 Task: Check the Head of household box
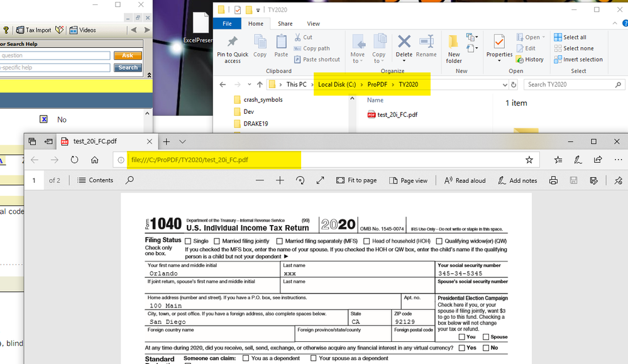point(366,241)
